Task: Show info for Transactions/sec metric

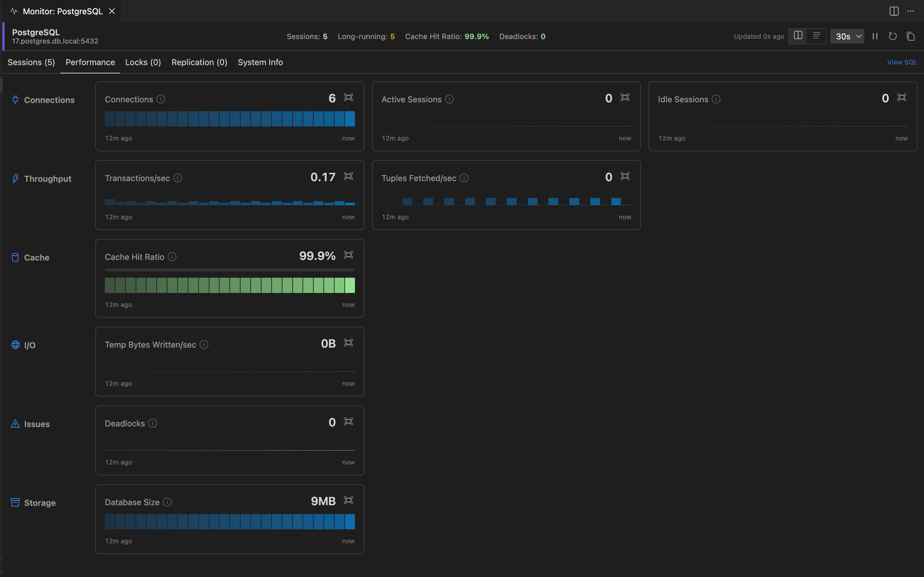Action: 178,178
